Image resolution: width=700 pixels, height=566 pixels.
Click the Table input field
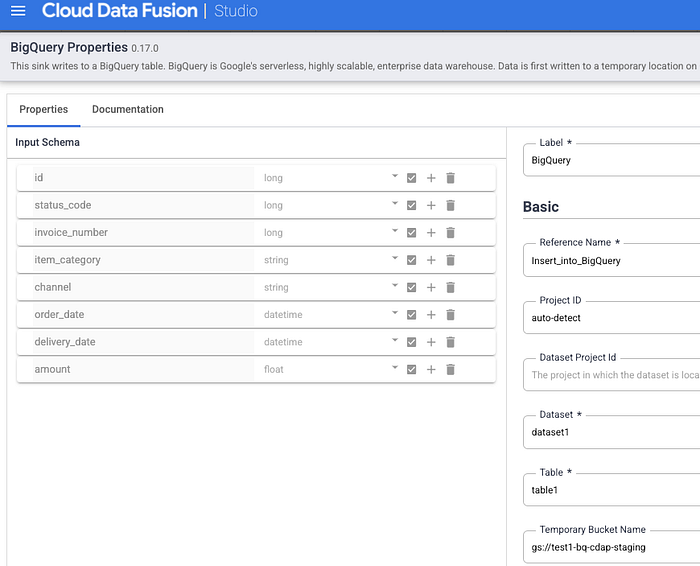(612, 490)
